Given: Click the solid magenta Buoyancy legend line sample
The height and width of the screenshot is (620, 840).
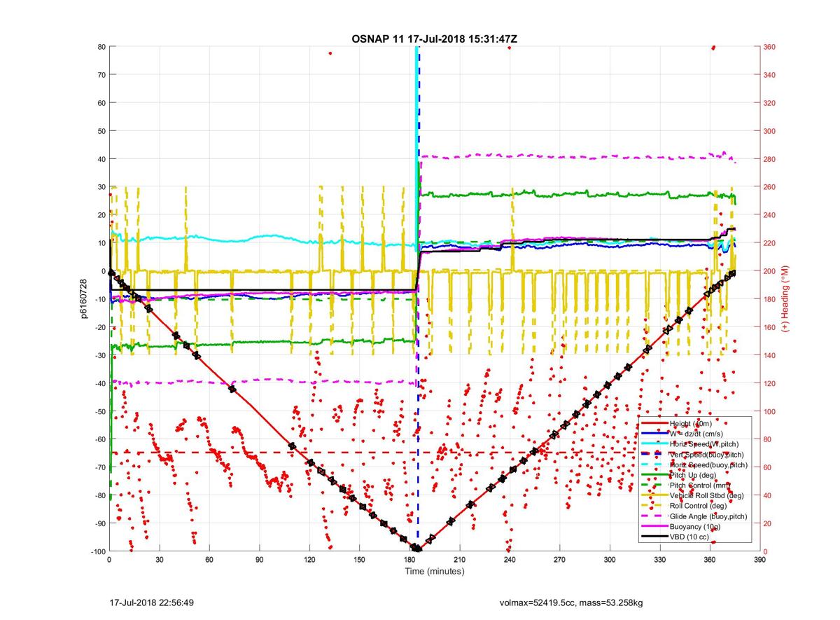Looking at the screenshot, I should (x=655, y=525).
